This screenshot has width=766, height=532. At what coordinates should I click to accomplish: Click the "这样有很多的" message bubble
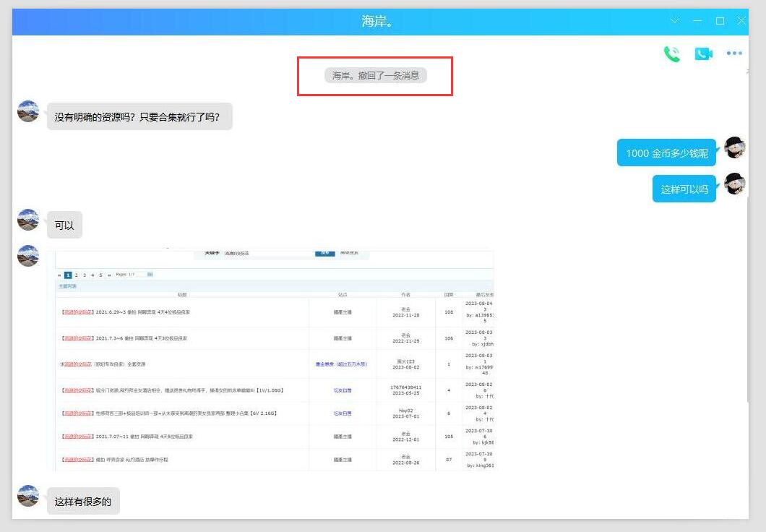[x=83, y=501]
